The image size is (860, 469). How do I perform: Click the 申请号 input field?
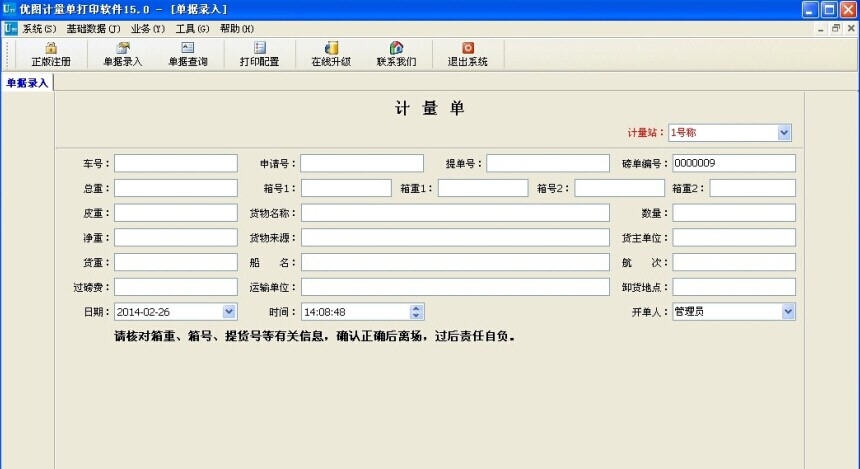[362, 163]
